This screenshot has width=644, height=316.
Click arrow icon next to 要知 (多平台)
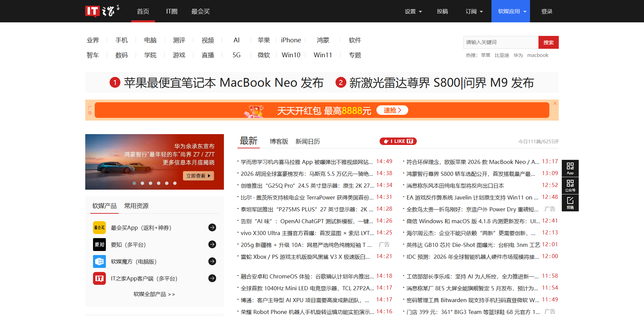[x=212, y=245]
